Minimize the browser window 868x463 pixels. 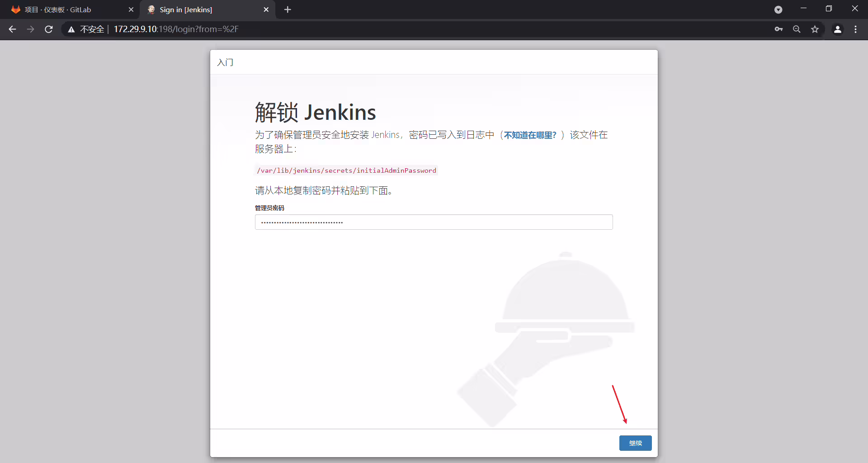click(803, 9)
